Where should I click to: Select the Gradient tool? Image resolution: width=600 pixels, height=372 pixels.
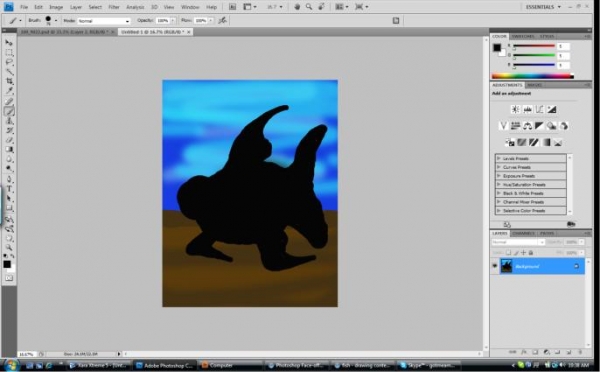(9, 150)
